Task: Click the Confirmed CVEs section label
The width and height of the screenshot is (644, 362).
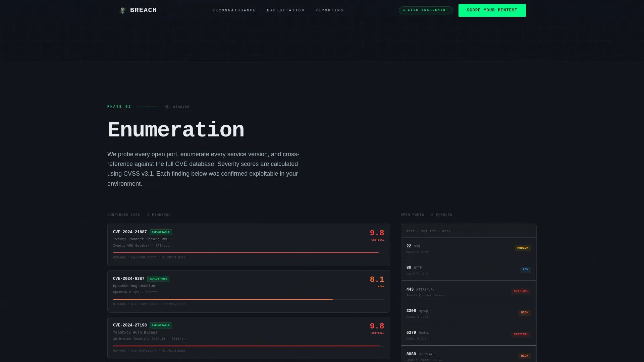Action: pos(139,215)
